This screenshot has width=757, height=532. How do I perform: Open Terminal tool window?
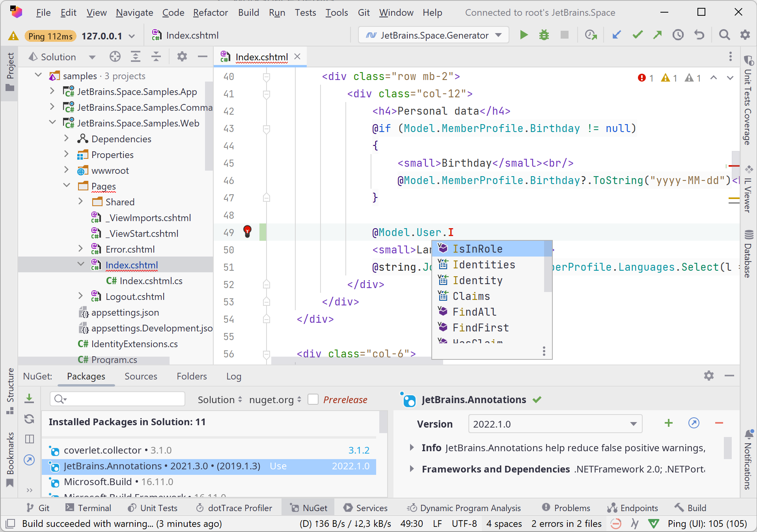[88, 508]
